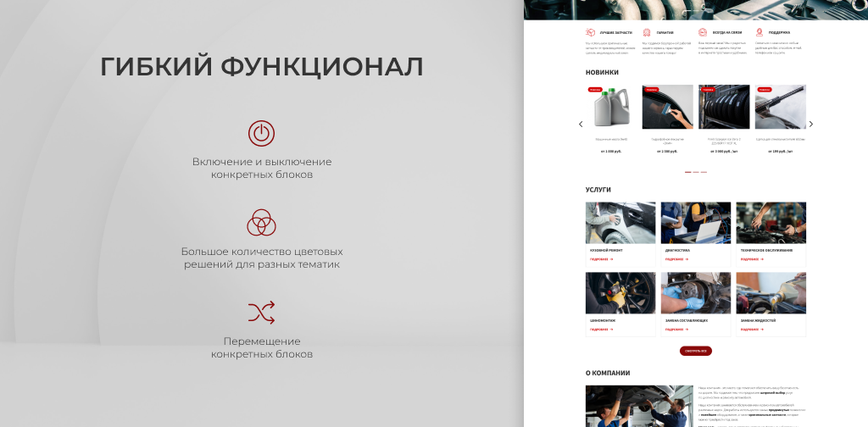The height and width of the screenshot is (427, 868).
Task: Go to previous slide in Новинки carousel
Action: (x=581, y=124)
